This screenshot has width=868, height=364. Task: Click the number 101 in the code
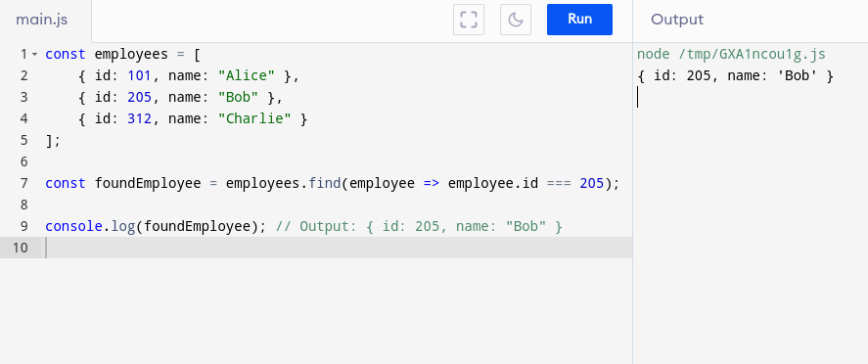point(140,75)
